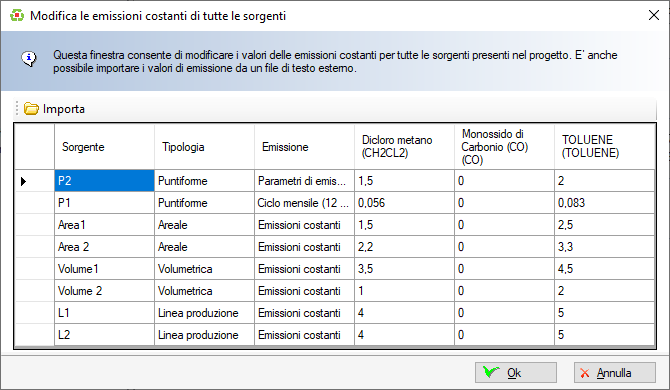Select the row header of Volume 2
This screenshot has height=390, width=670.
pos(35,291)
